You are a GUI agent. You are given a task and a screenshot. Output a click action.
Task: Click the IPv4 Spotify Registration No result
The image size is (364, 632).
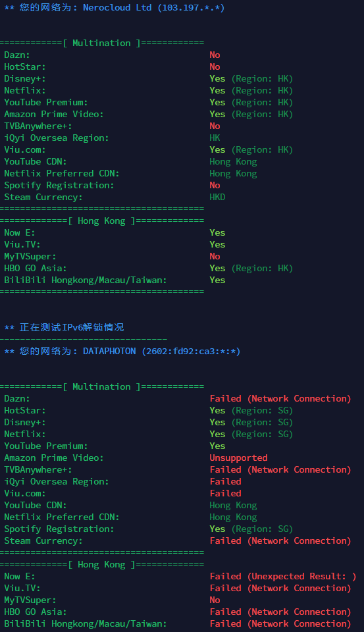(215, 186)
